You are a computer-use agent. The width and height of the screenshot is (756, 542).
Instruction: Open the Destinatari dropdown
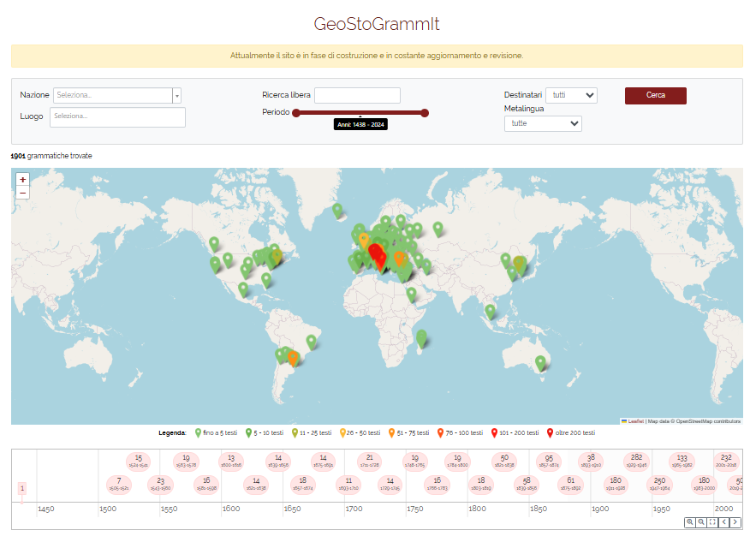(x=571, y=96)
